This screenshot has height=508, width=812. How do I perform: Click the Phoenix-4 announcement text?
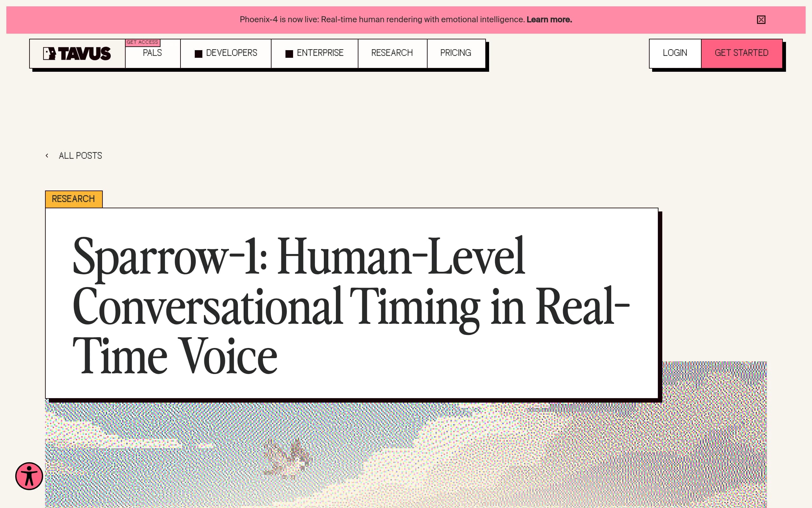click(x=382, y=19)
